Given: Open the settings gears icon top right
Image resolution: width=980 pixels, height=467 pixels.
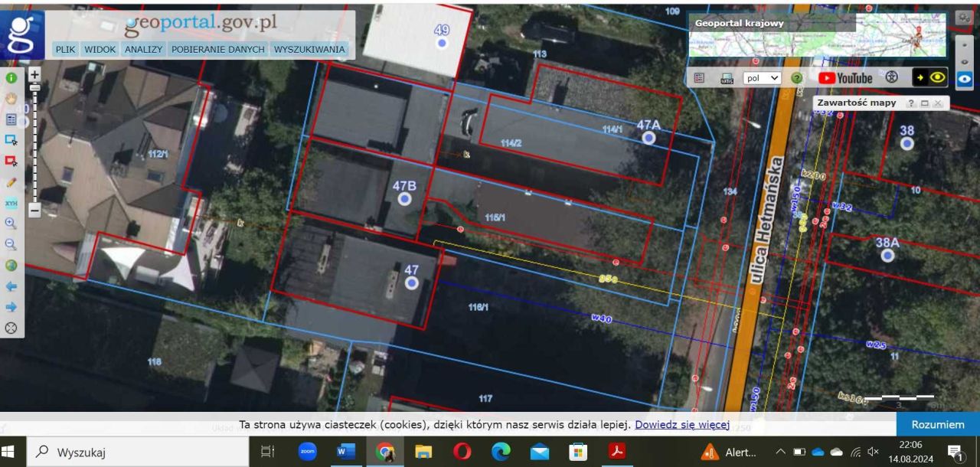Looking at the screenshot, I should (964, 18).
